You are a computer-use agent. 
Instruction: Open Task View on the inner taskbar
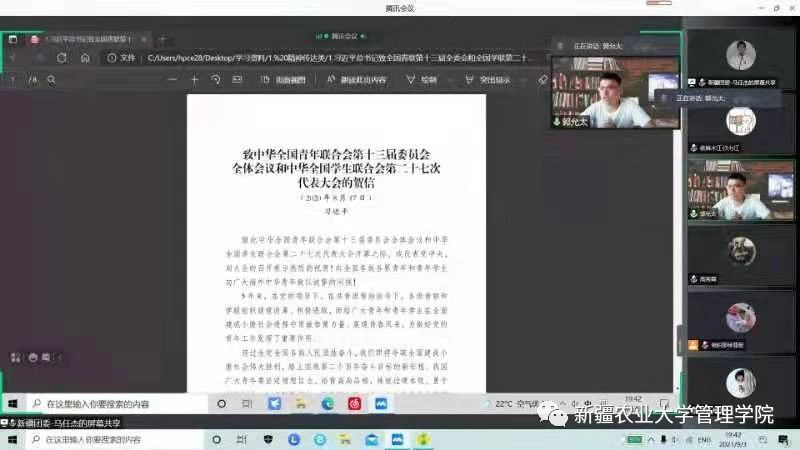[x=247, y=404]
